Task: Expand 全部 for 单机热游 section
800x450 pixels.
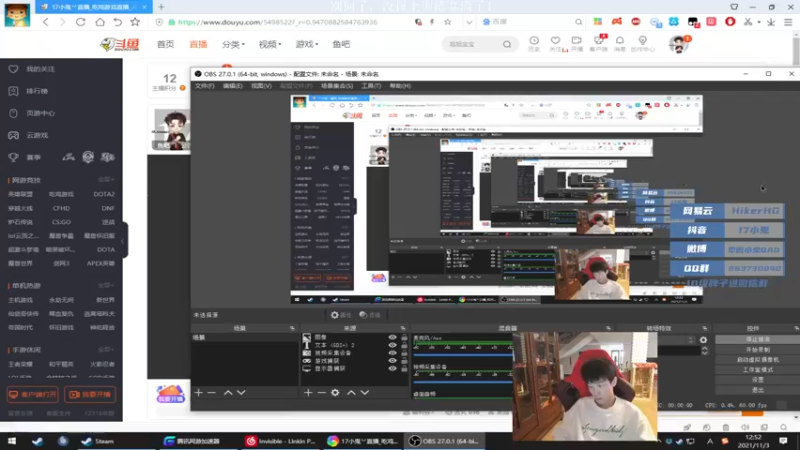Action: tap(106, 285)
